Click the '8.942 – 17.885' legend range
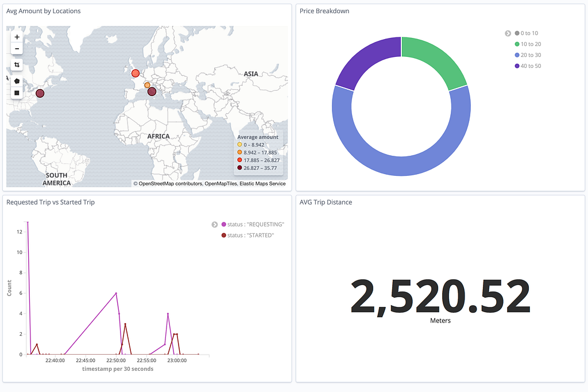This screenshot has height=392, width=588. coord(260,152)
